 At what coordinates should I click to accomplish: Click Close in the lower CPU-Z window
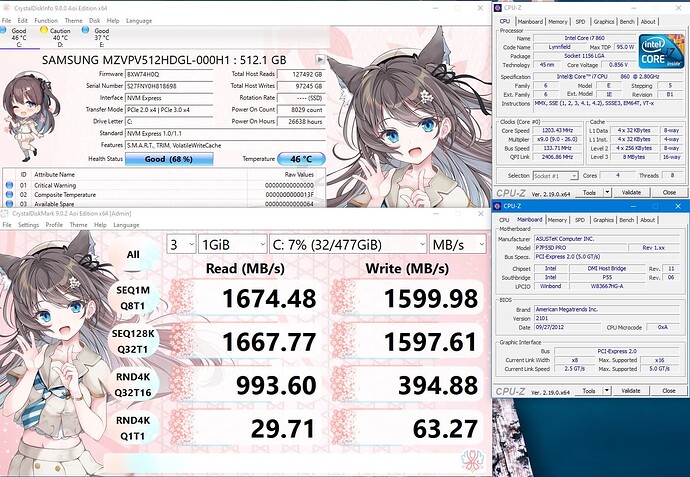(669, 390)
